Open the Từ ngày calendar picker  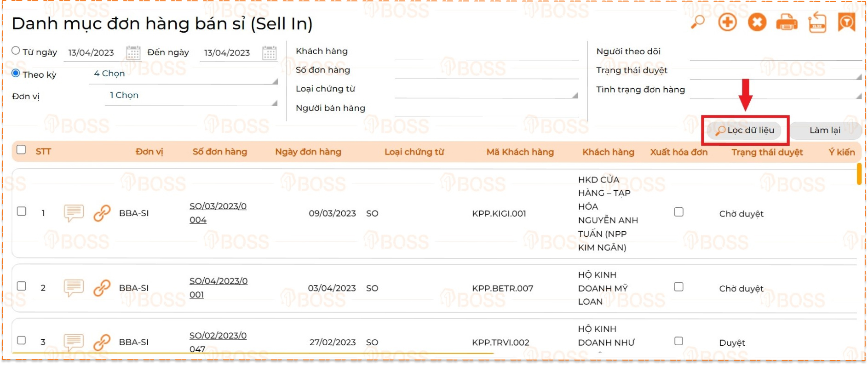133,53
